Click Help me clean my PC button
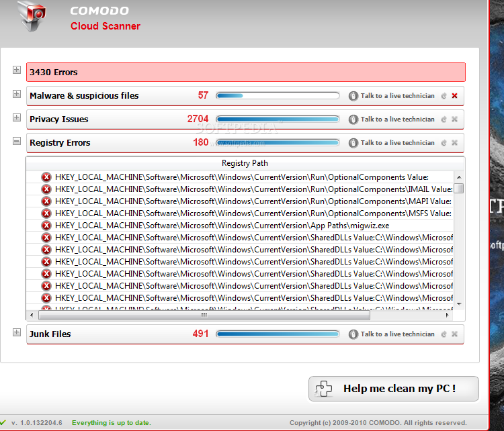This screenshot has width=504, height=431. (393, 389)
